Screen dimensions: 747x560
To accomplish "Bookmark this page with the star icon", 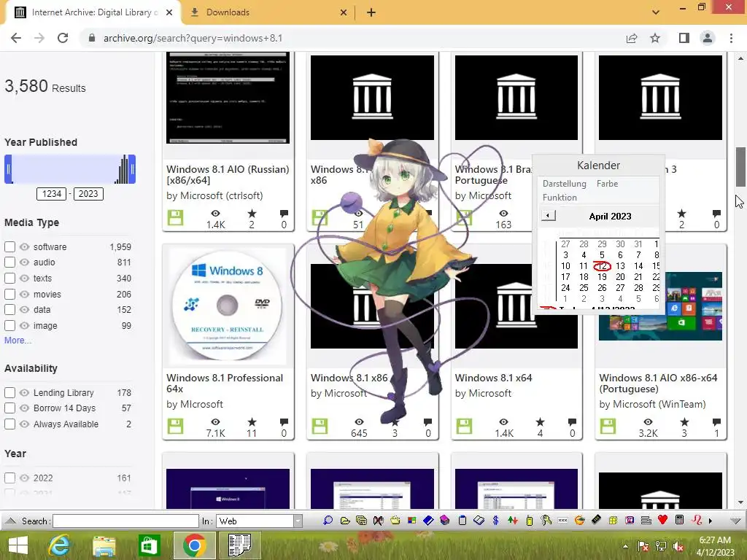I will click(655, 38).
